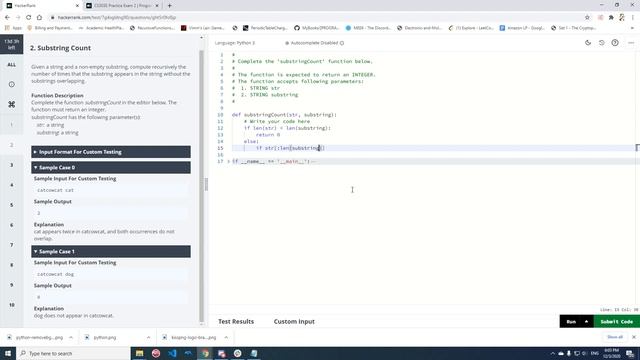Select ALL questions in sidebar
Screen dimensions: 640x360
point(11,64)
